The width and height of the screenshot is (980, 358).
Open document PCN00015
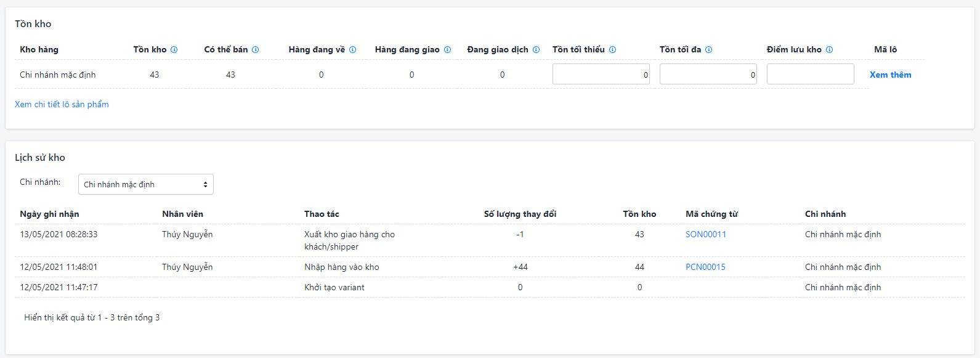pyautogui.click(x=705, y=267)
